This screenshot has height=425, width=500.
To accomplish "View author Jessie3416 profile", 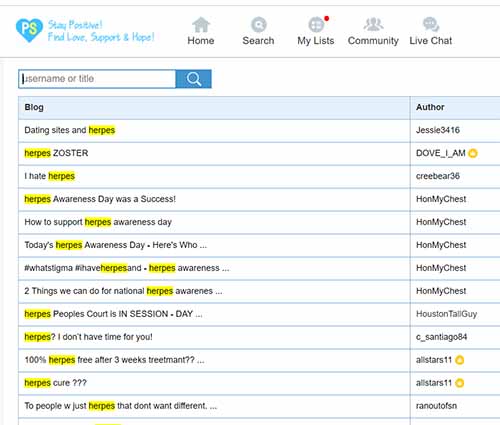I will (438, 130).
